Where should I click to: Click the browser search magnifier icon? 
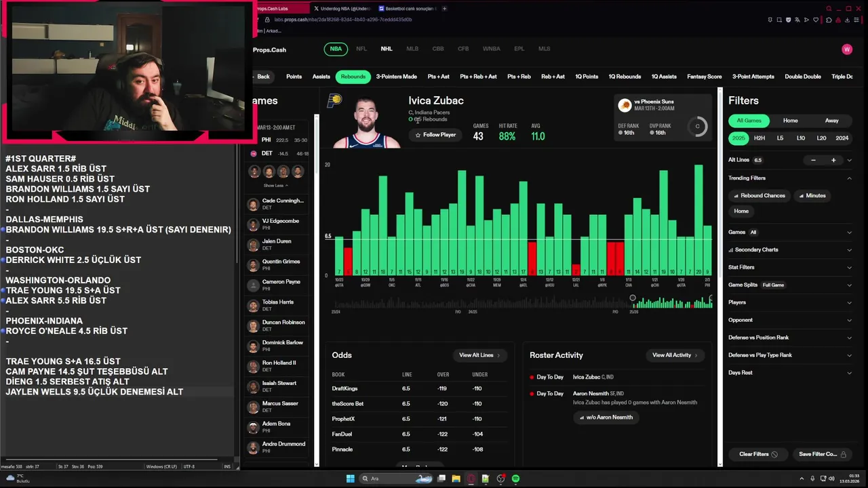tap(829, 9)
